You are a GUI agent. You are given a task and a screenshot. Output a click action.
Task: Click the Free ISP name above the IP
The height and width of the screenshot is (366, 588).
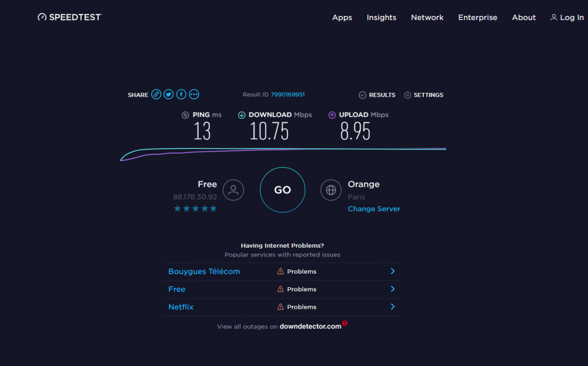pos(207,184)
